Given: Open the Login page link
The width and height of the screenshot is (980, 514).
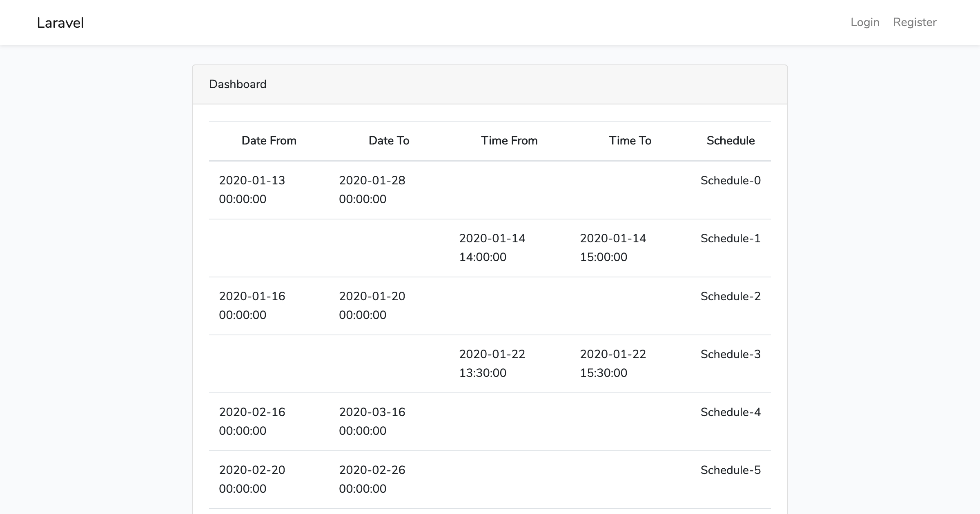Looking at the screenshot, I should point(865,22).
